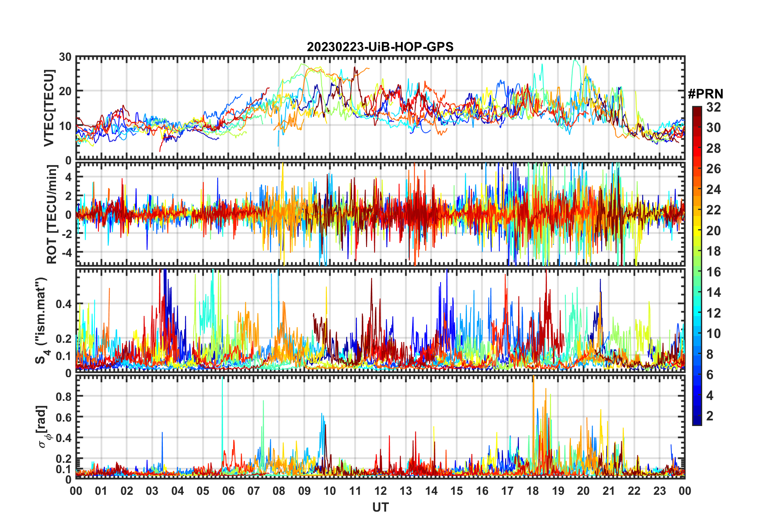This screenshot has width=761, height=532.
Task: Select the x-axis tick label 23
Action: 659,491
